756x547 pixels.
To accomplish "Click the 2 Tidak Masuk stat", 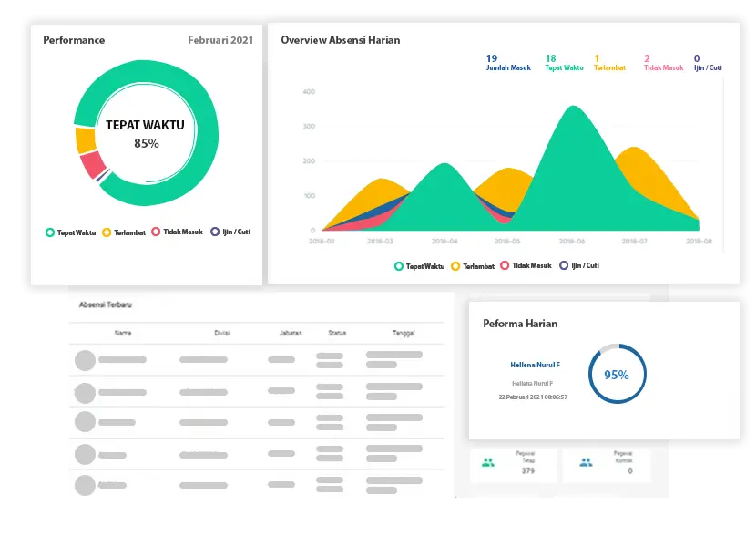I will pos(662,62).
